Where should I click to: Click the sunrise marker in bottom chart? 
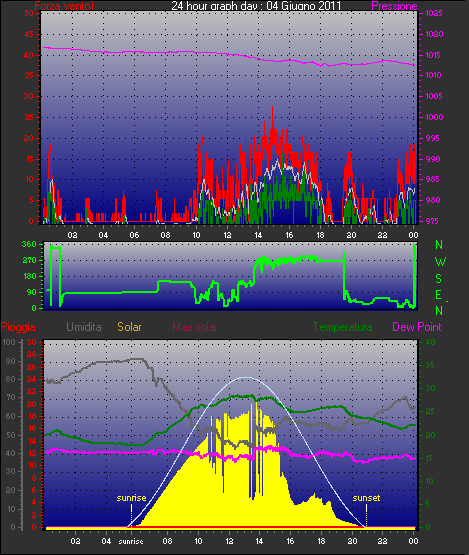pyautogui.click(x=131, y=498)
